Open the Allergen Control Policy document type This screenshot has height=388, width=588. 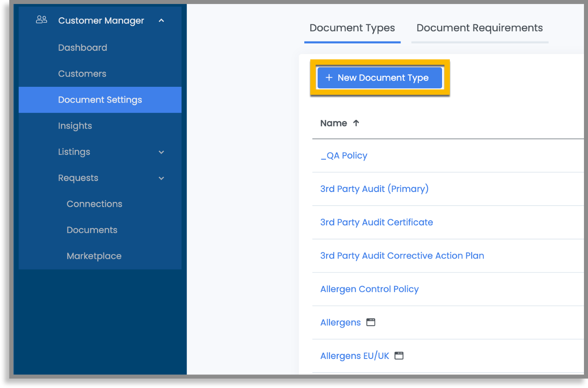click(x=369, y=289)
